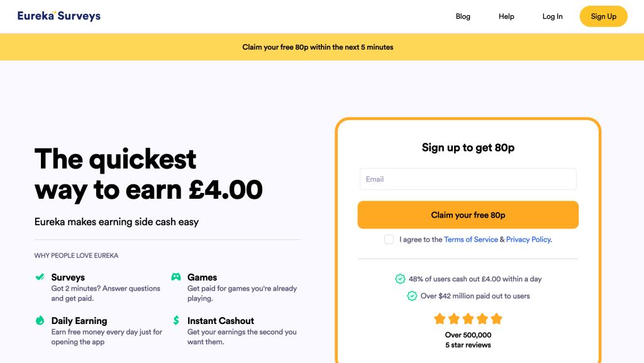This screenshot has height=363, width=644.
Task: Click the badge icon beside $42 million paid
Action: (412, 296)
